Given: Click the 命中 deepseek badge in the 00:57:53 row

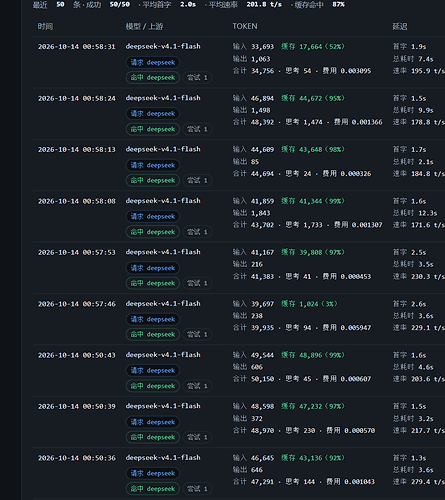Looking at the screenshot, I should [x=153, y=283].
